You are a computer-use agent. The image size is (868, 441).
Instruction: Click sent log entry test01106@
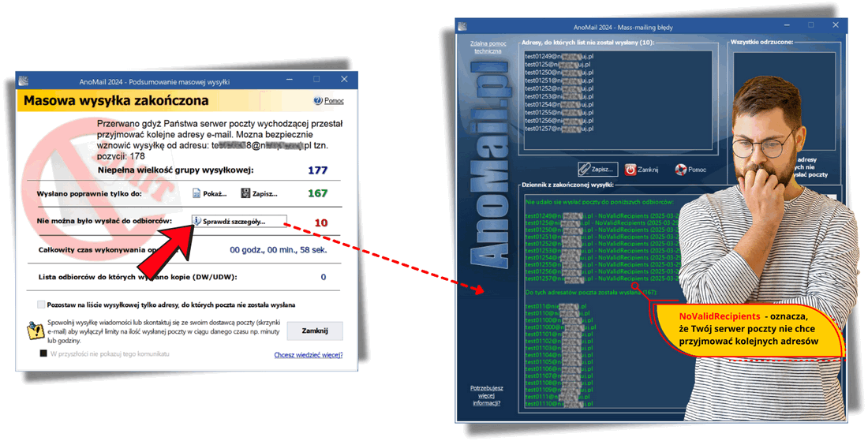559,369
